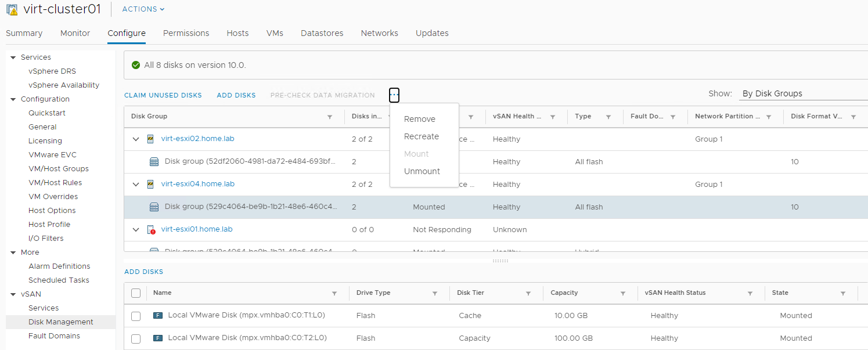The height and width of the screenshot is (350, 868).
Task: Switch to the Permissions tab
Action: 186,33
